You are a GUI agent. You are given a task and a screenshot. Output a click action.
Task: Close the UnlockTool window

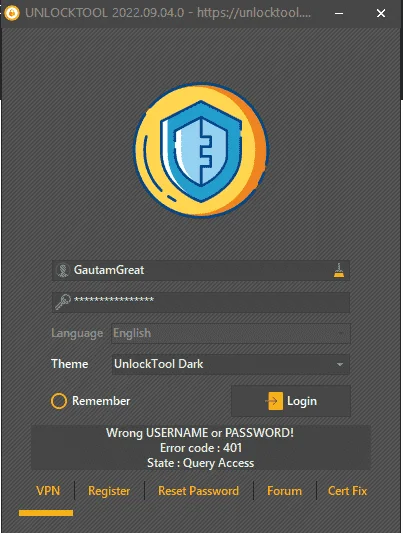tap(381, 13)
